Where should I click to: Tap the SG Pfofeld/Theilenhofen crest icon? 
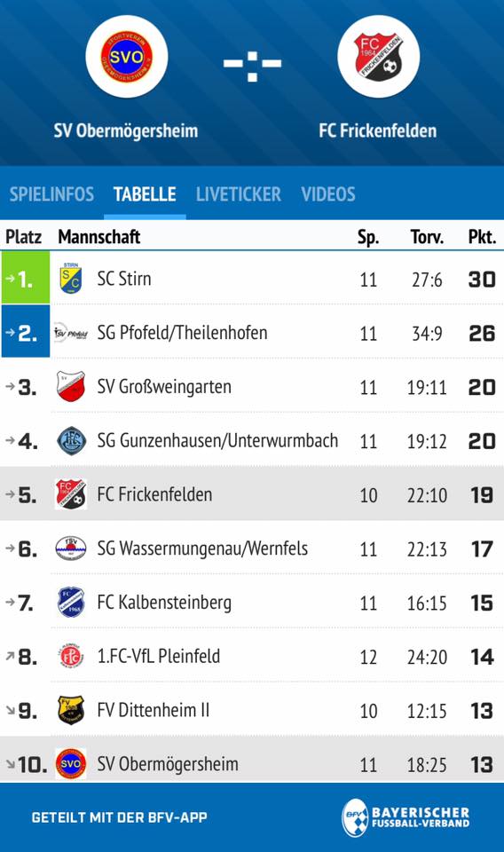coord(71,332)
